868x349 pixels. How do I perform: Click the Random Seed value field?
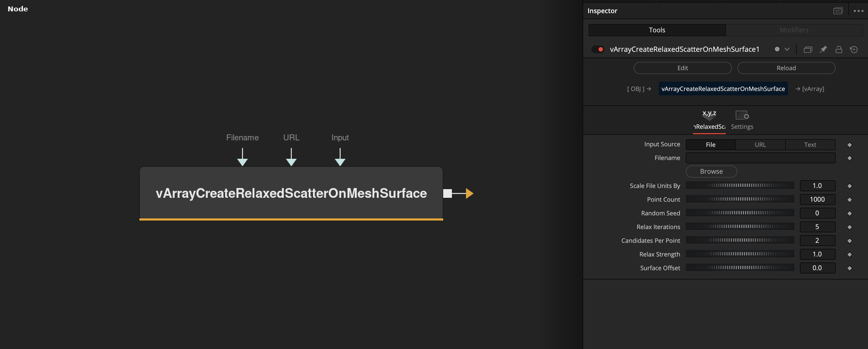[818, 213]
